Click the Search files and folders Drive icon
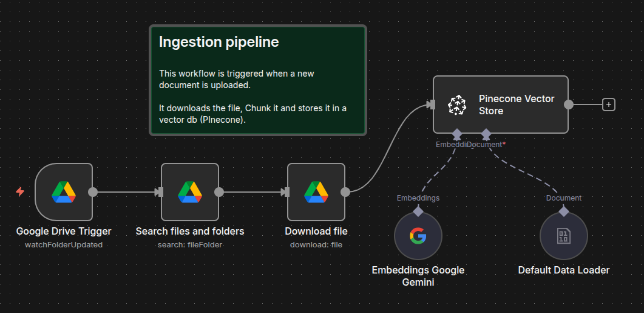This screenshot has height=313, width=644. (190, 191)
